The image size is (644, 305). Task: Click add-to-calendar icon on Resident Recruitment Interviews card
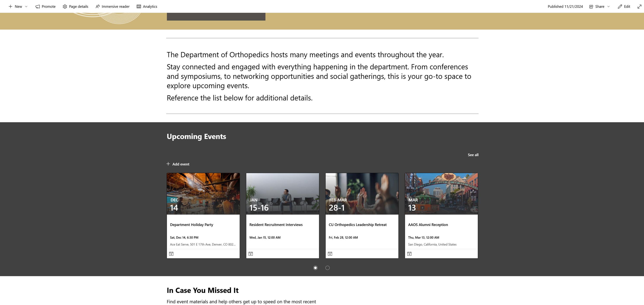pos(250,254)
